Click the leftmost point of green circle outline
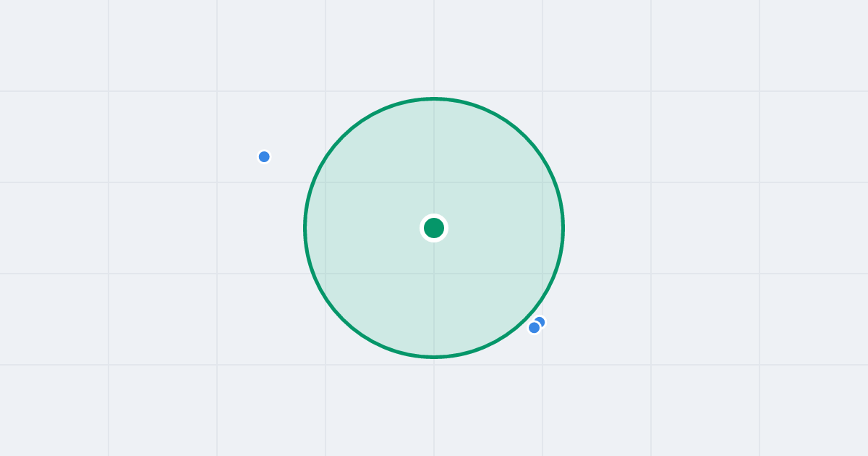 coord(305,228)
